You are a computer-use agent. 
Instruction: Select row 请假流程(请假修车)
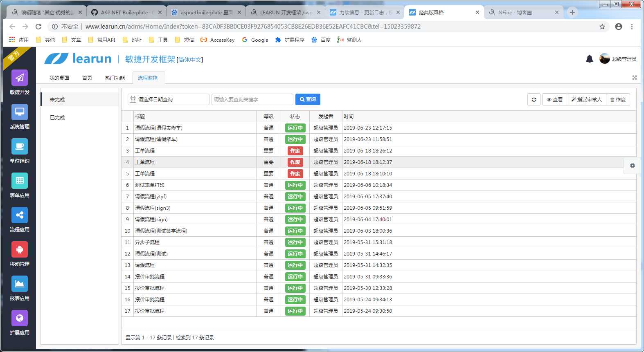pyautogui.click(x=378, y=139)
